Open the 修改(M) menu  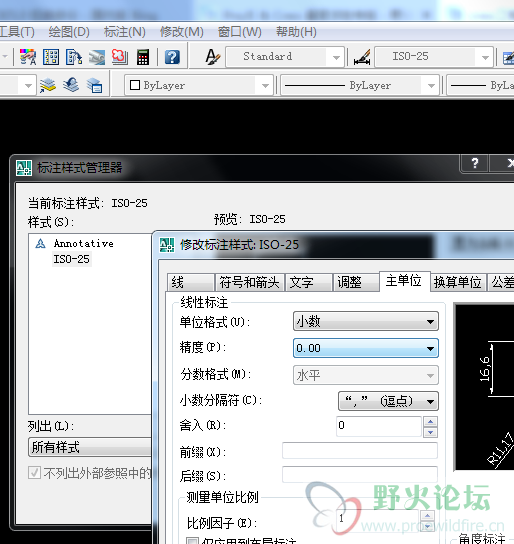(181, 32)
